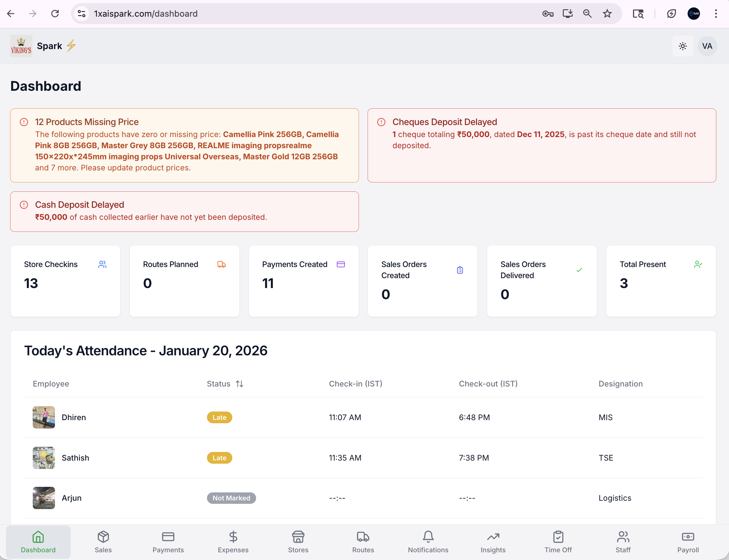Bookmark the page using the star icon
The height and width of the screenshot is (560, 729).
[x=607, y=13]
